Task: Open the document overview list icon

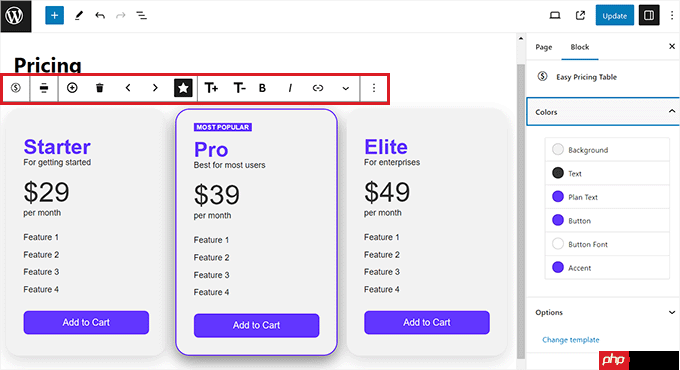Action: tap(141, 16)
